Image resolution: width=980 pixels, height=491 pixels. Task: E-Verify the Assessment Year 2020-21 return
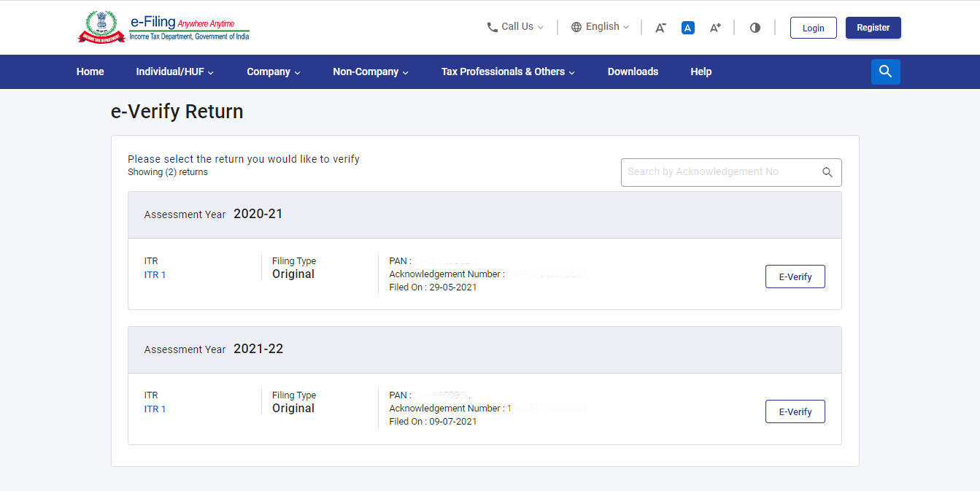coord(795,276)
